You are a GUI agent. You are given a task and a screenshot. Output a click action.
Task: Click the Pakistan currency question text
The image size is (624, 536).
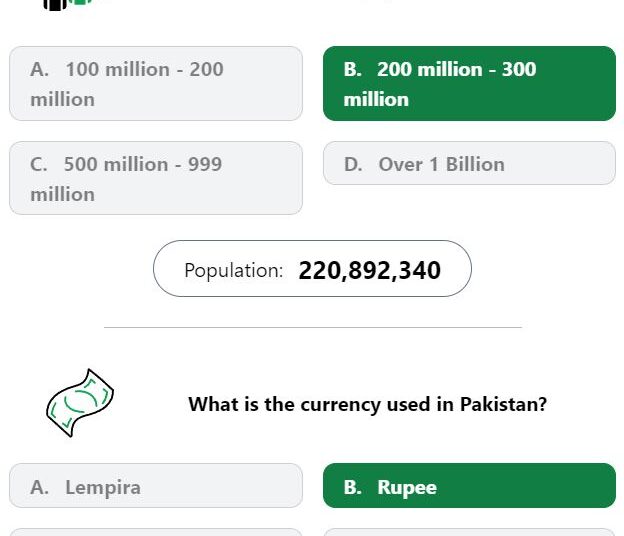(x=368, y=404)
